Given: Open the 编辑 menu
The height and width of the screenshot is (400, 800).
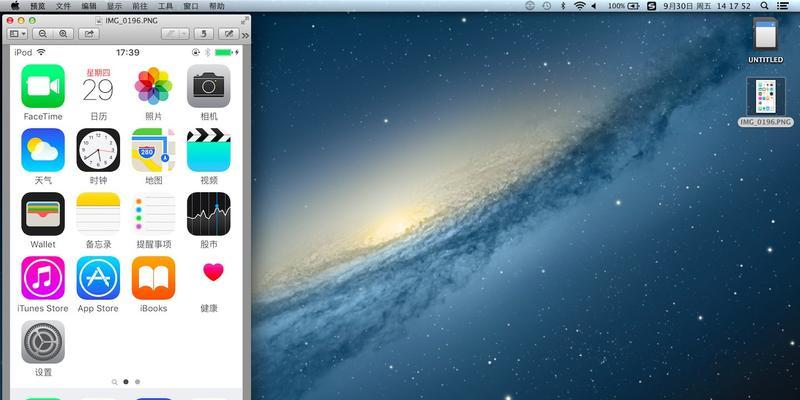Looking at the screenshot, I should coord(89,6).
